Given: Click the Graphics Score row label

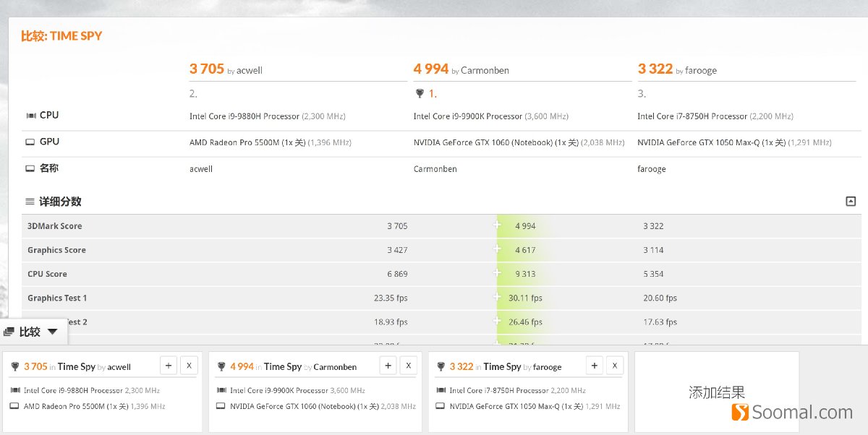Looking at the screenshot, I should click(x=56, y=250).
